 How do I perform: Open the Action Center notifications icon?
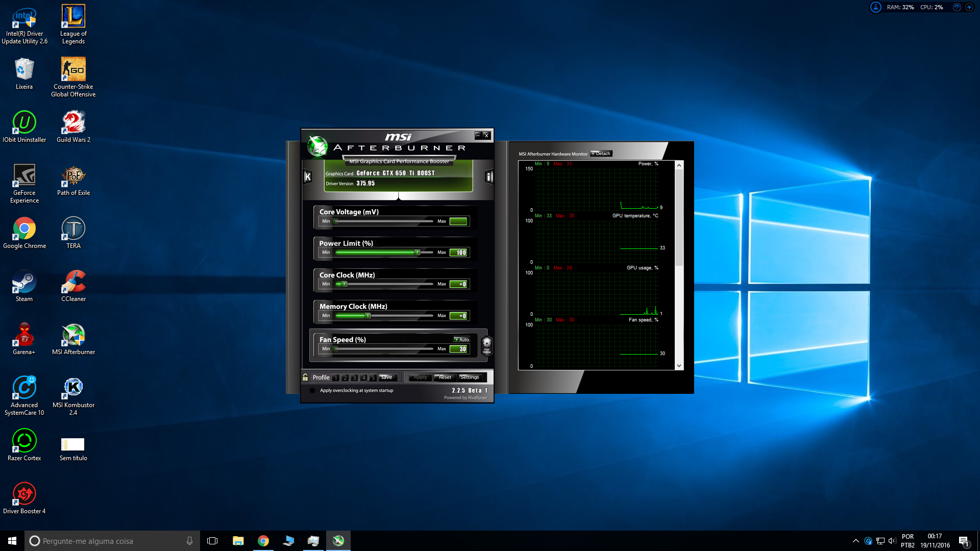tap(964, 541)
